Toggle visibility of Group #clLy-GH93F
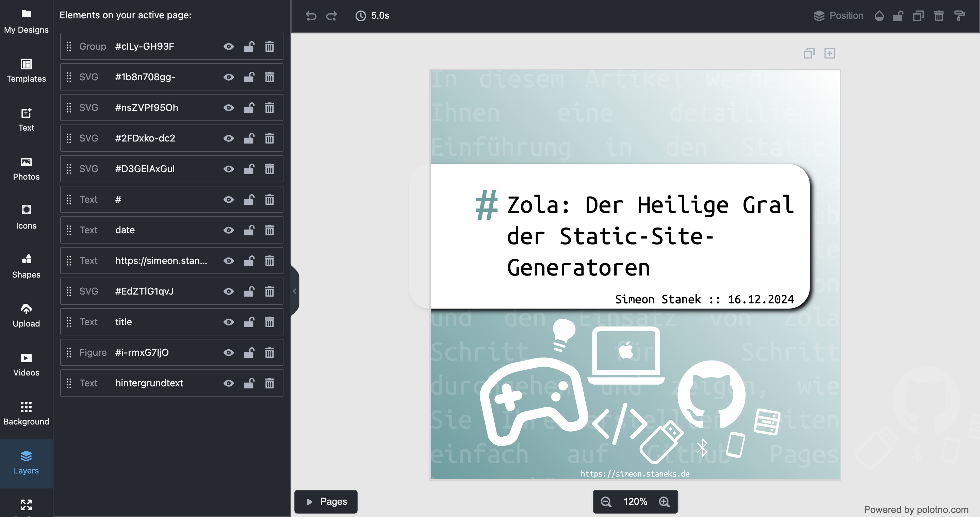 pos(229,46)
